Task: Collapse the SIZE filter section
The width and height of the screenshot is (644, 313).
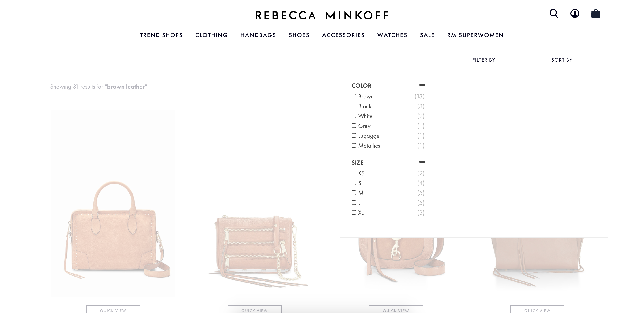Action: click(422, 162)
